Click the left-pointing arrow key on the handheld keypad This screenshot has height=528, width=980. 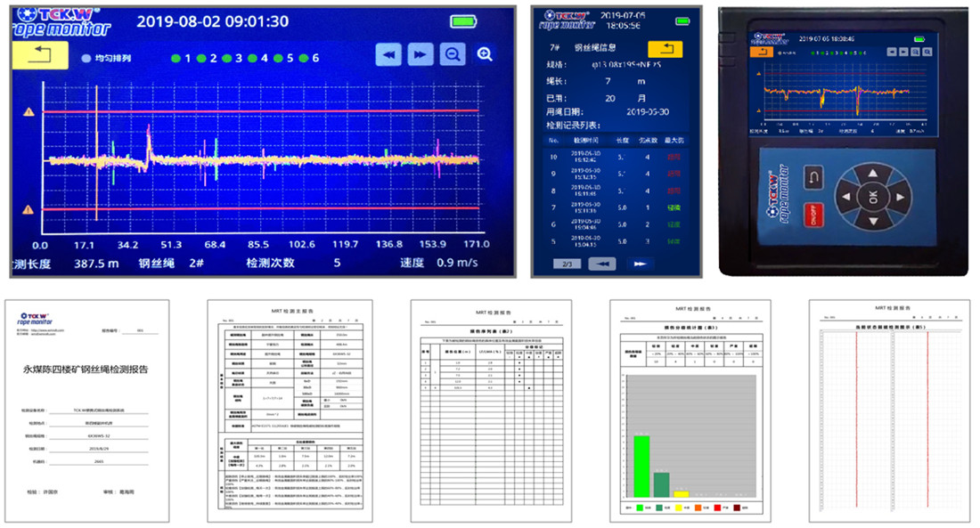pos(846,197)
